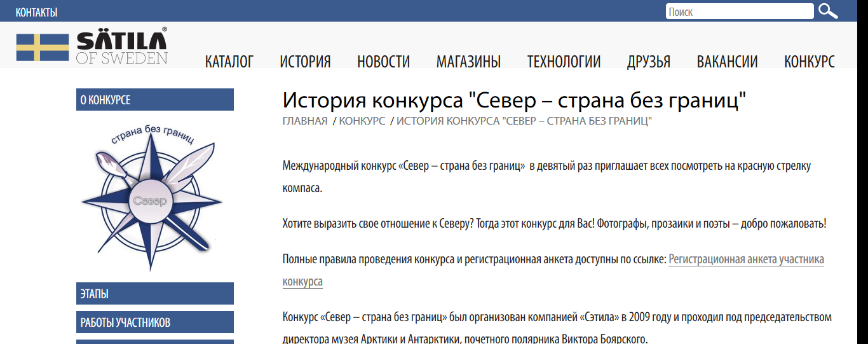The image size is (868, 344).
Task: Visit the Друзья page
Action: tap(649, 62)
